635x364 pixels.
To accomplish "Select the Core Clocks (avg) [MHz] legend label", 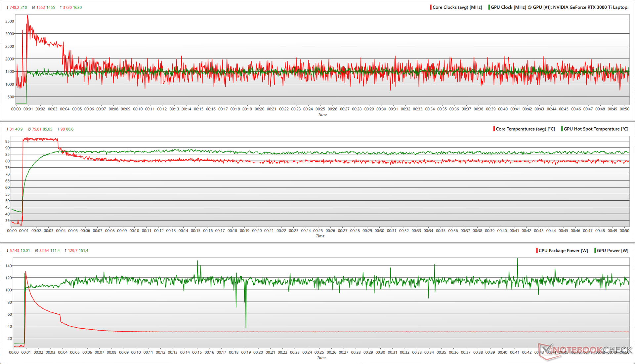I will click(457, 7).
